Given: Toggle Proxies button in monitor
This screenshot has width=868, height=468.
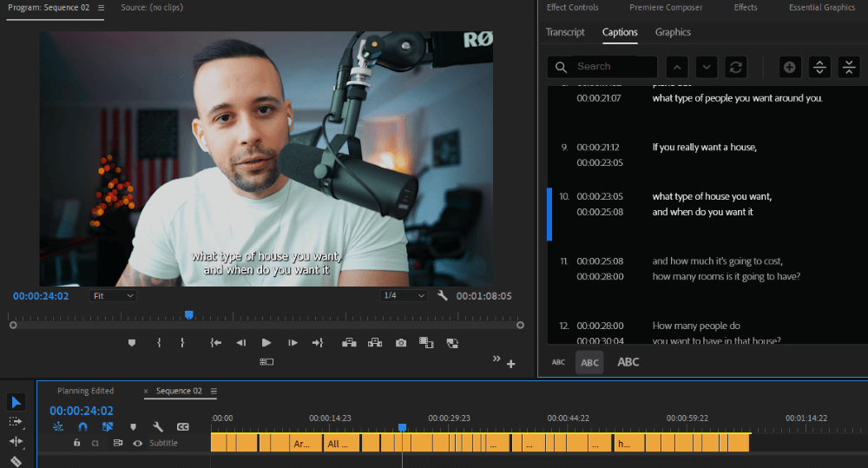Looking at the screenshot, I should coord(452,343).
